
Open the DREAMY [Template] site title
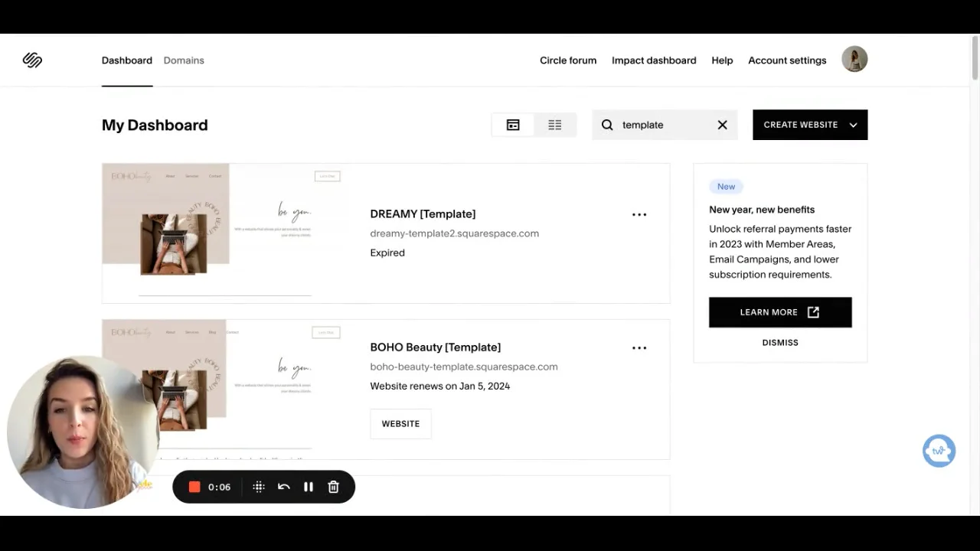coord(423,214)
